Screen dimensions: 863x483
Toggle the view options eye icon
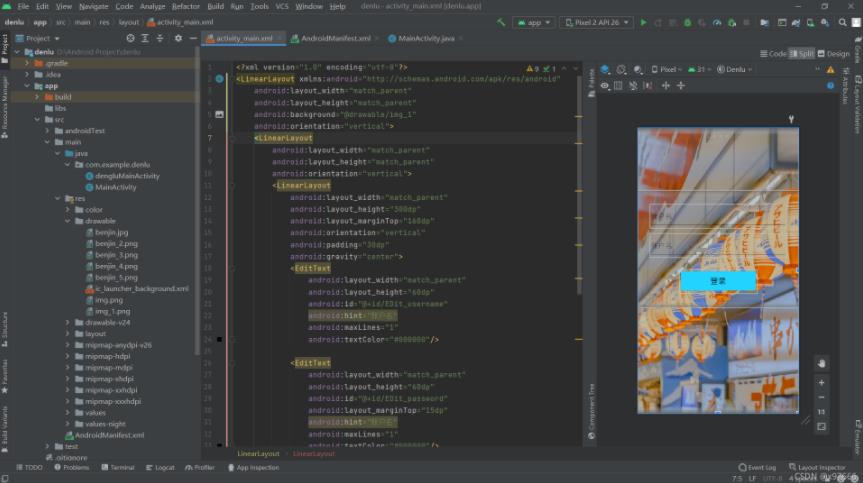point(605,86)
